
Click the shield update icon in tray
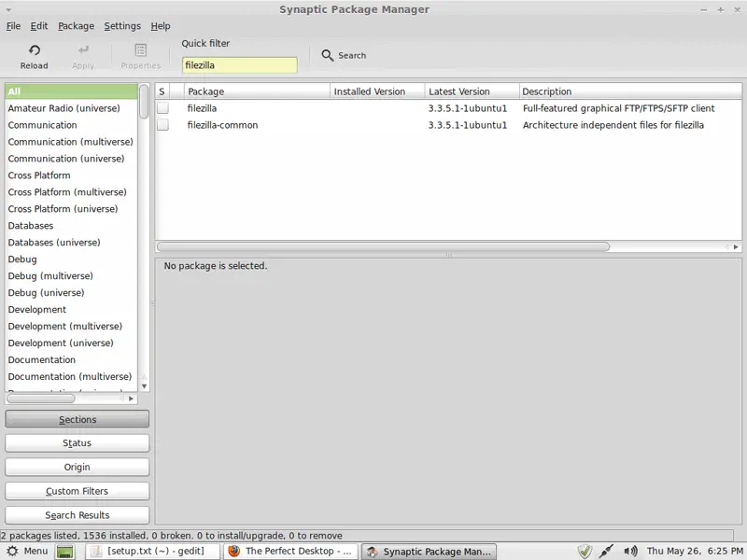pos(585,551)
